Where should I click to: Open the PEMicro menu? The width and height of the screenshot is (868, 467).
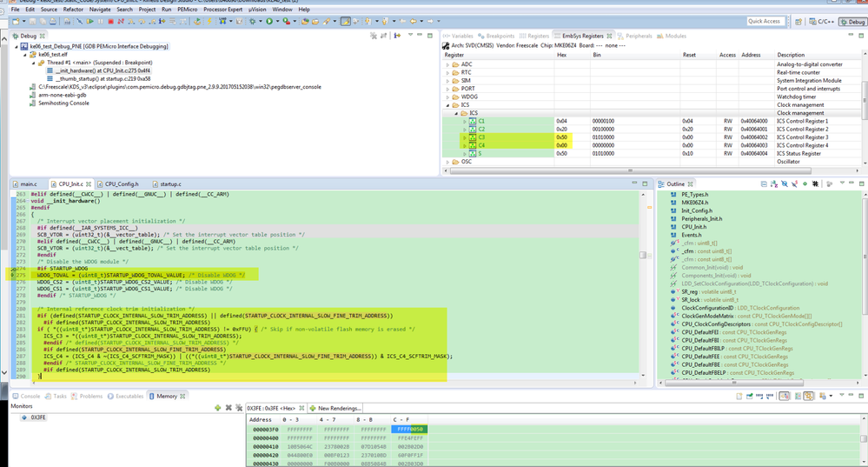coord(187,10)
